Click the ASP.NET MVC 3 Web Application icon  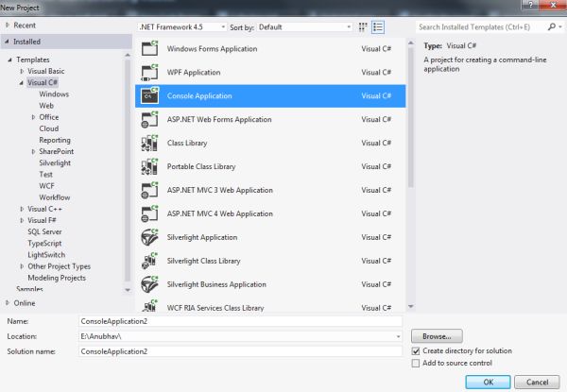click(x=149, y=190)
